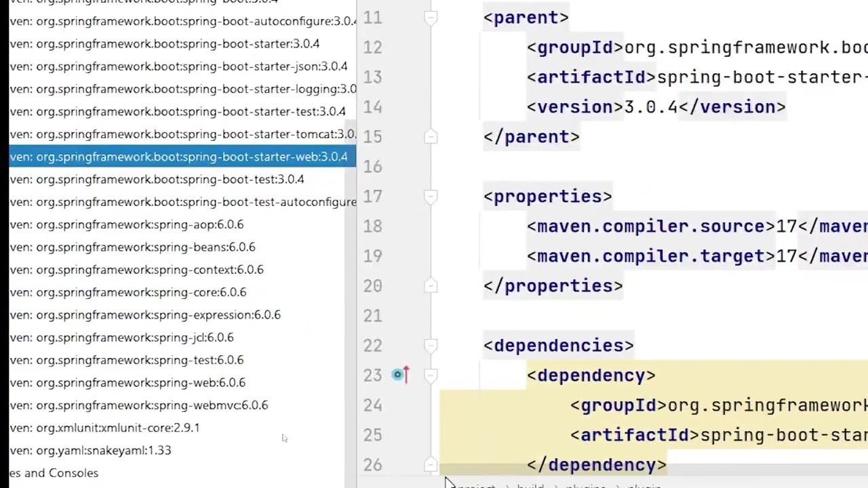
Task: Collapse the dependencies fold on line 22
Action: pos(431,346)
